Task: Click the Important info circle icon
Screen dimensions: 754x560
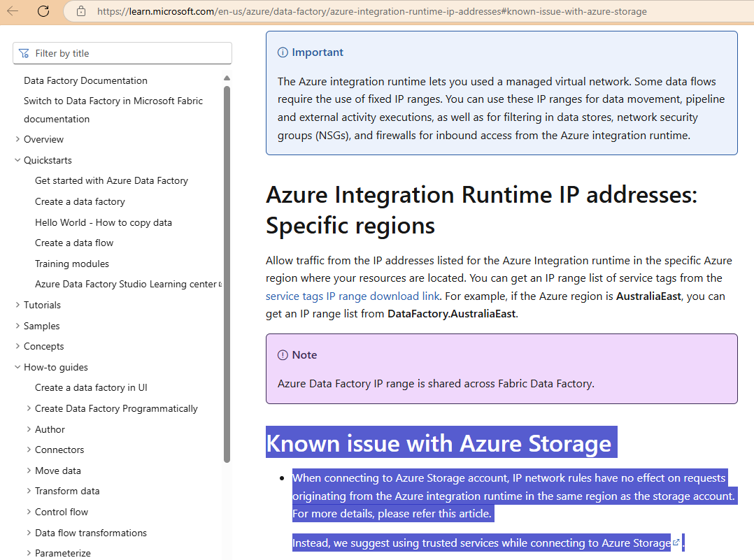Action: pyautogui.click(x=283, y=52)
